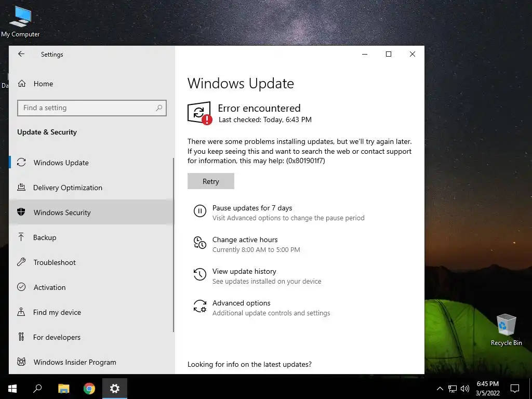
Task: Open For developers settings
Action: 91,337
